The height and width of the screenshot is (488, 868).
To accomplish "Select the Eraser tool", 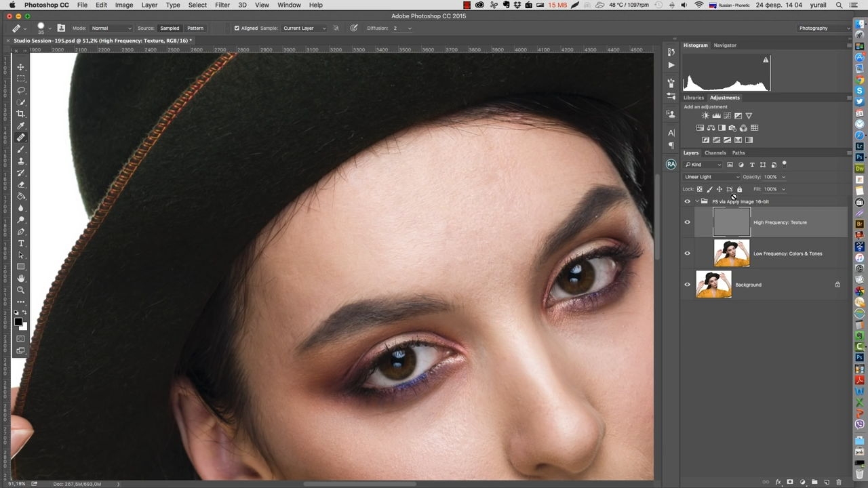I will click(21, 184).
